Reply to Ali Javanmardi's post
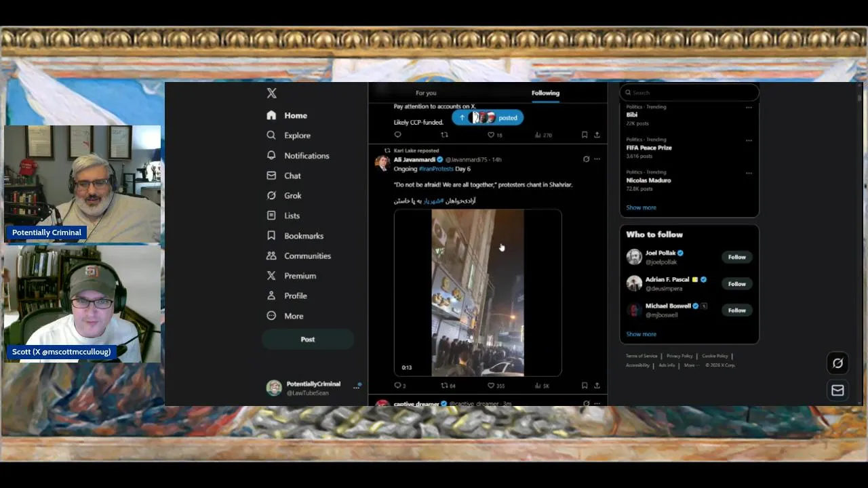 click(x=400, y=386)
